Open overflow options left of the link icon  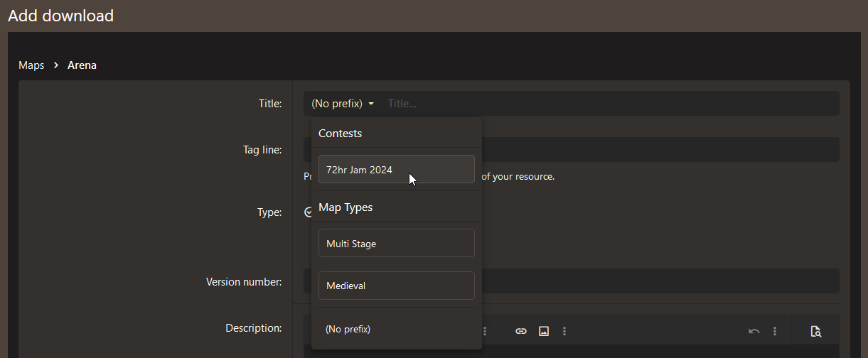coord(485,331)
